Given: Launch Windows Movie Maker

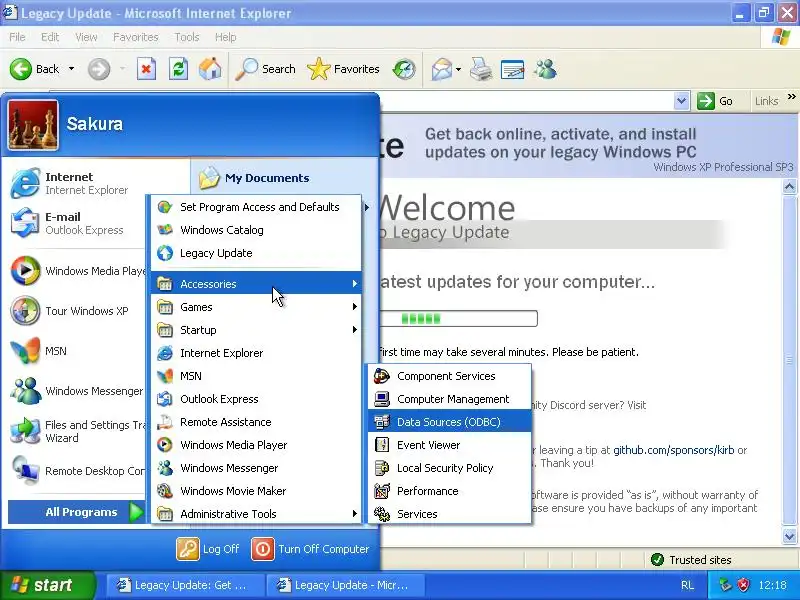Looking at the screenshot, I should coord(256,491).
